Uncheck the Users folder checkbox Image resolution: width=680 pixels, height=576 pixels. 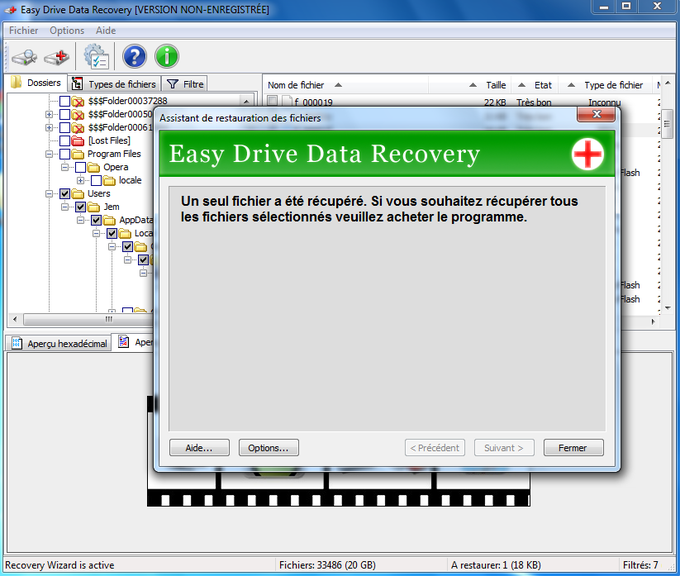[65, 193]
